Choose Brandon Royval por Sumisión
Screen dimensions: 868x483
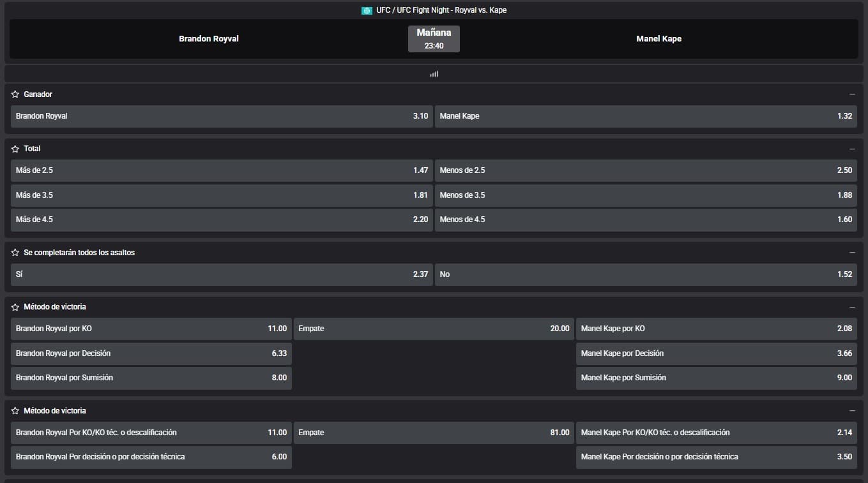151,378
